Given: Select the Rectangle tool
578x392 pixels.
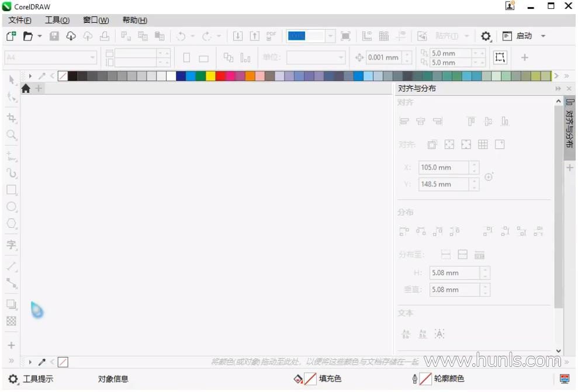Looking at the screenshot, I should tap(12, 190).
